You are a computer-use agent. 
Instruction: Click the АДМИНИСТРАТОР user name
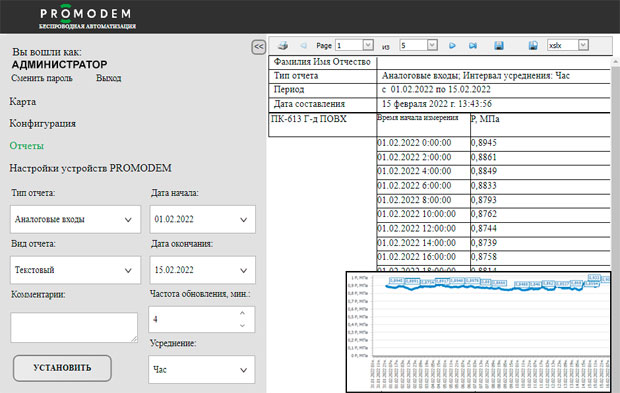(x=59, y=64)
